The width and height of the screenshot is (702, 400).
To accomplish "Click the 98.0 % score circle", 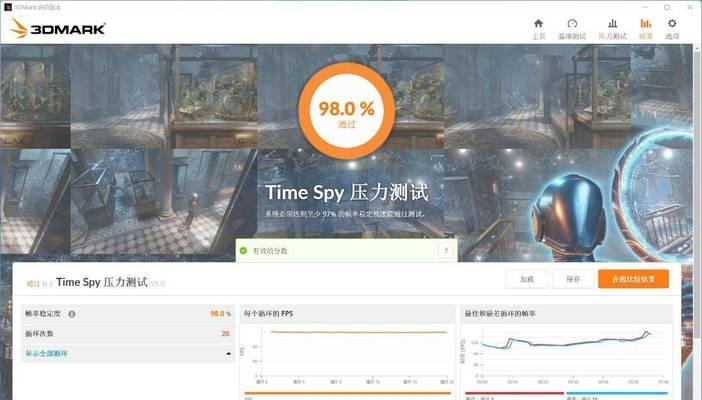I will (347, 111).
